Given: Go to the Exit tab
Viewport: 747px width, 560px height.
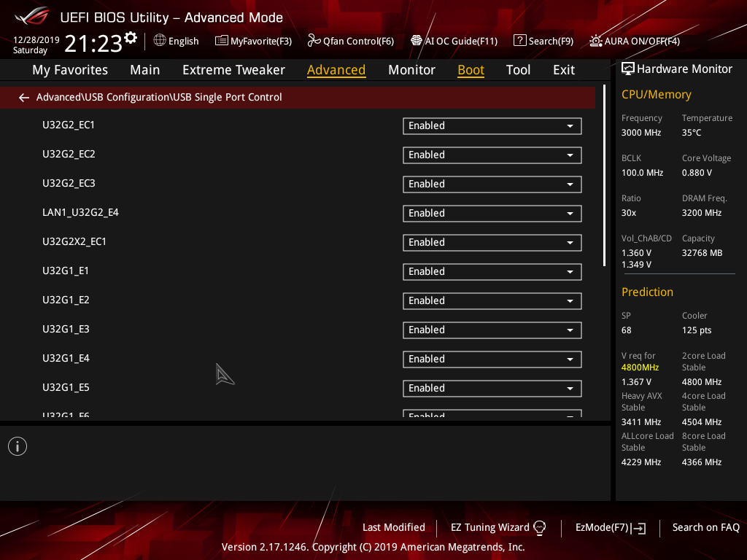Looking at the screenshot, I should (564, 70).
